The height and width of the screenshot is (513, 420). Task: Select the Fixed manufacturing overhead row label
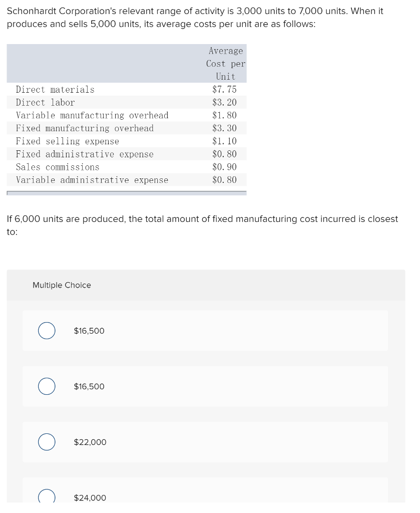85,129
